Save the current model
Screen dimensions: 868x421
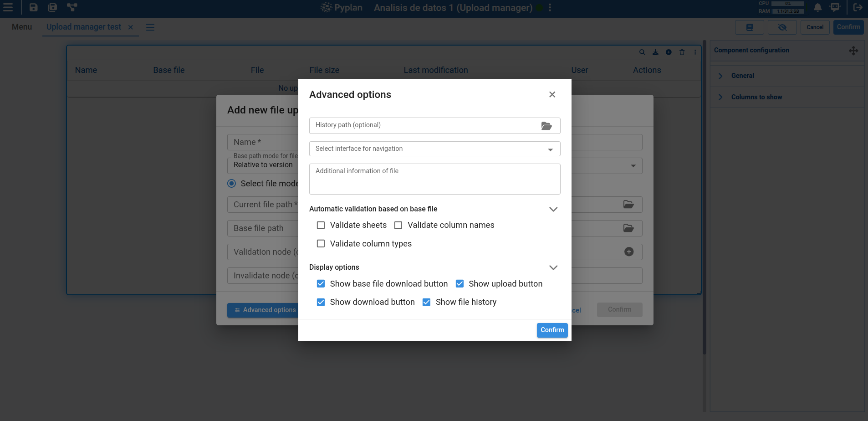pyautogui.click(x=32, y=7)
